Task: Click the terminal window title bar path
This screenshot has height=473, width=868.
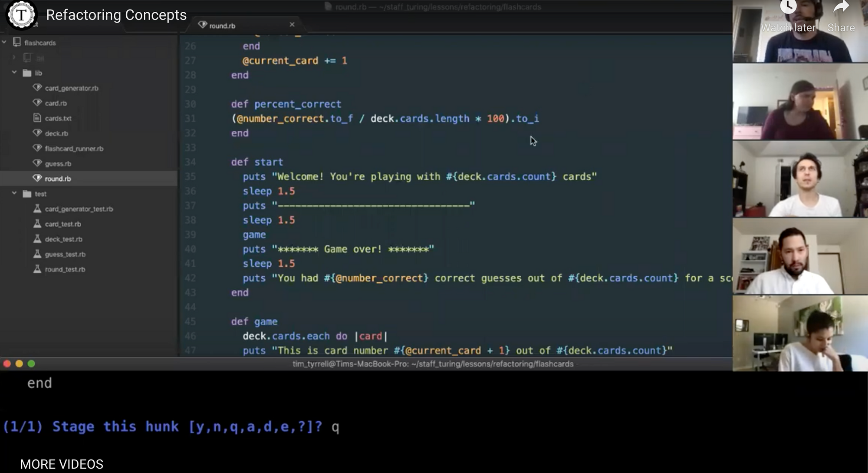Action: click(433, 364)
